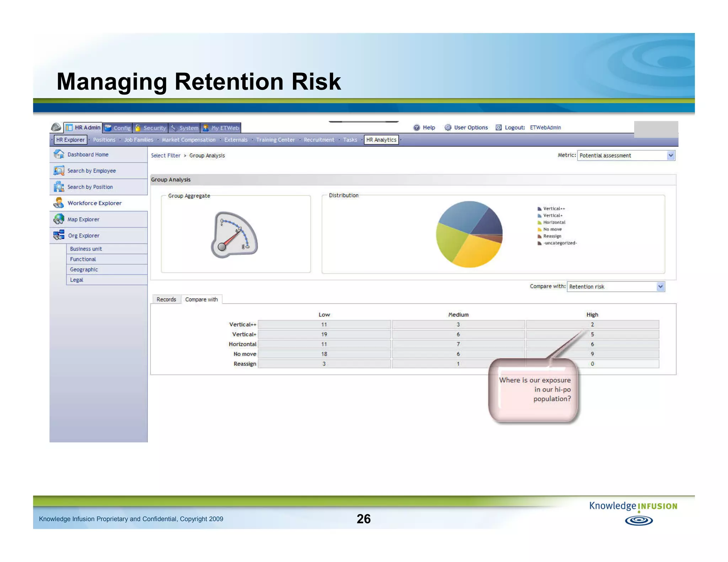
Task: Click the Select Filter breadcrumb link
Action: pos(166,156)
